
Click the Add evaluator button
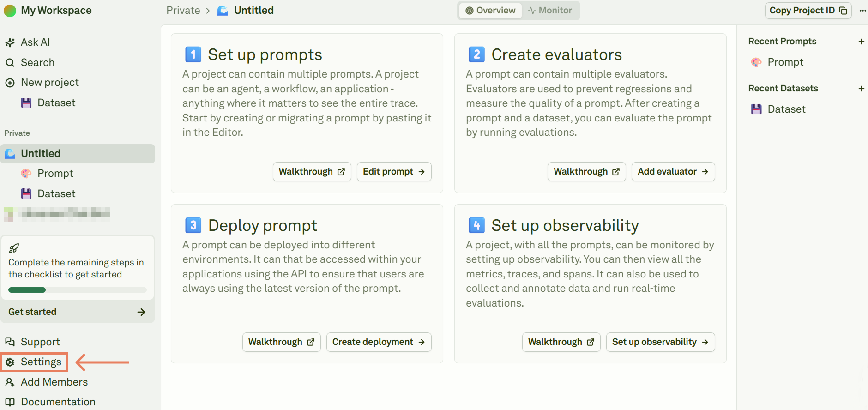pos(673,172)
